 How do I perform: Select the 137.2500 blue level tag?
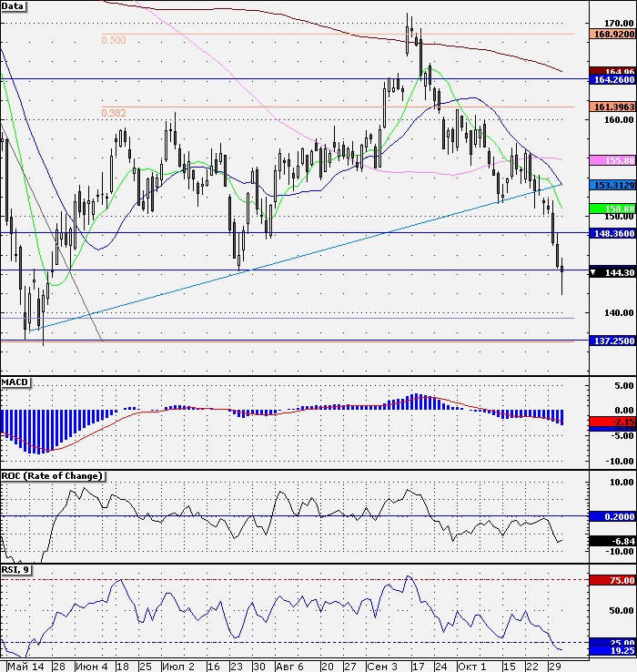coord(612,341)
